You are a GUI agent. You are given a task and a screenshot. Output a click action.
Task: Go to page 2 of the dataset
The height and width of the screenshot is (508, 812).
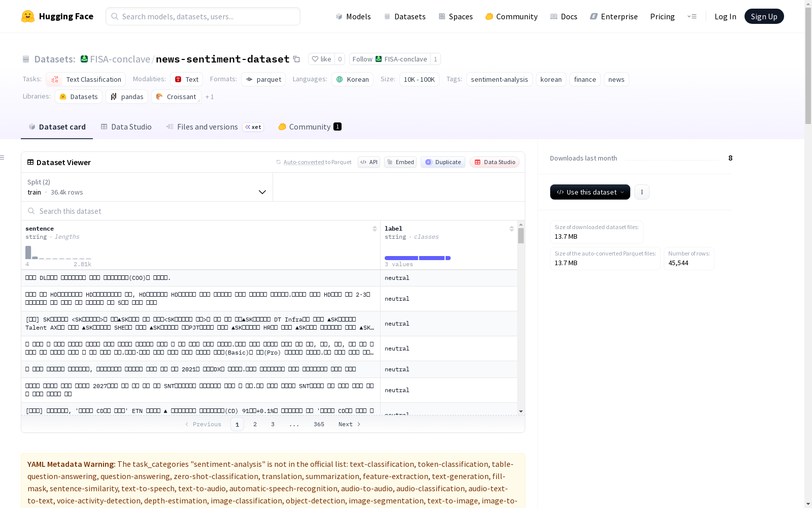[x=255, y=424]
